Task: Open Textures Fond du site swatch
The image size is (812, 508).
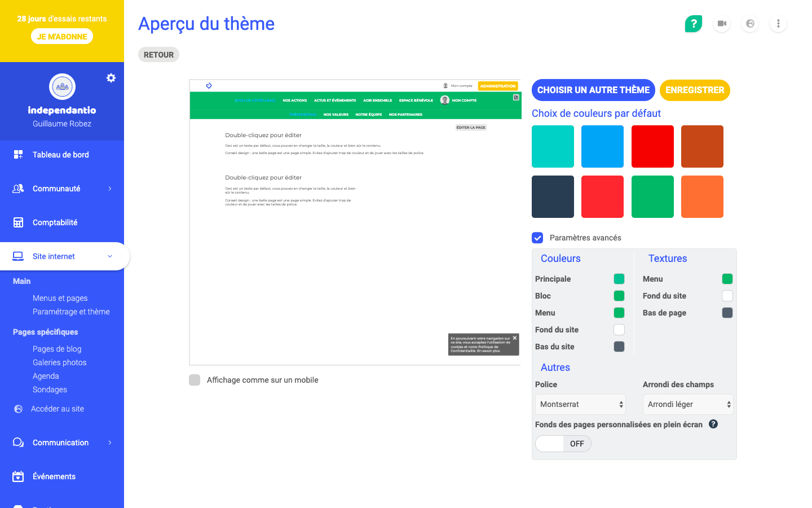Action: coord(727,296)
